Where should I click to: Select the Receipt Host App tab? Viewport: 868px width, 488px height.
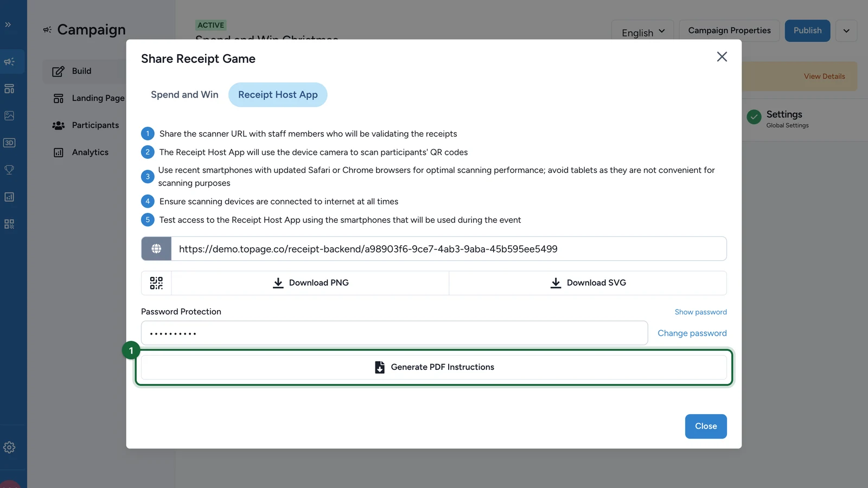tap(278, 95)
